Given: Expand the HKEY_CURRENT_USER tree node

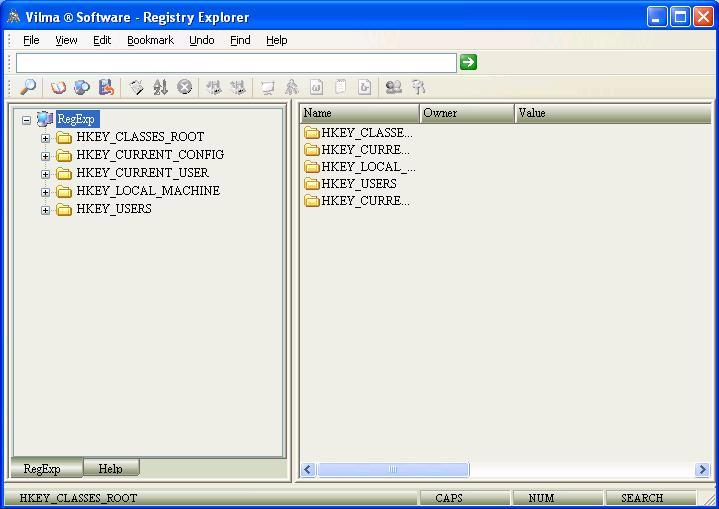Looking at the screenshot, I should (45, 174).
